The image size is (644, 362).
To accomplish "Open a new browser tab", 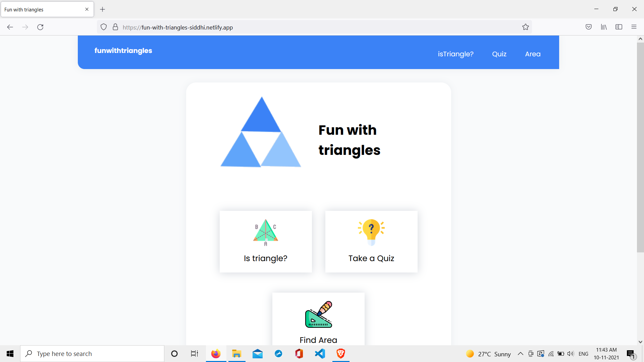I will coord(103,9).
